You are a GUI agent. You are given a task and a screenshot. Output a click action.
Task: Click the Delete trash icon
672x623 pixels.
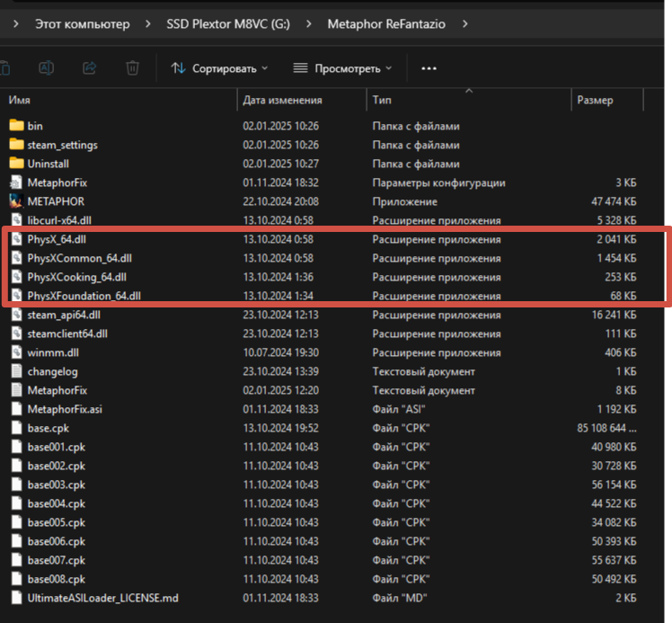(x=132, y=68)
